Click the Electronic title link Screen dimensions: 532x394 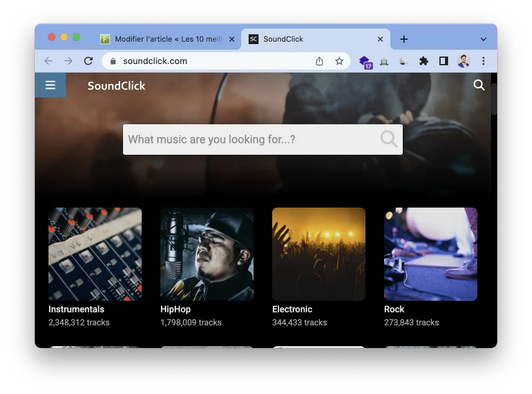tap(292, 309)
